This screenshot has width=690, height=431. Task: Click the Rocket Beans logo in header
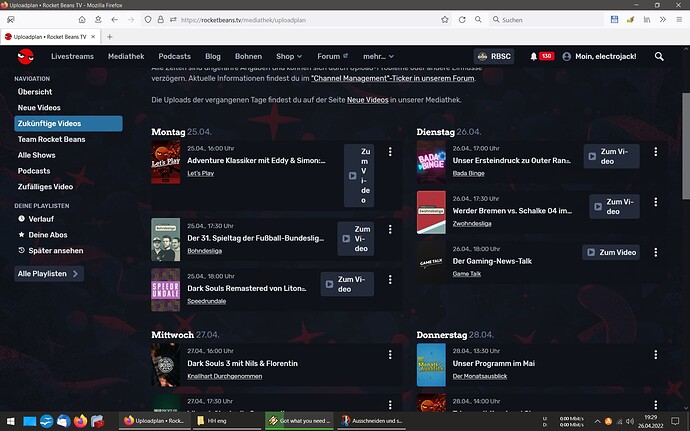click(24, 57)
